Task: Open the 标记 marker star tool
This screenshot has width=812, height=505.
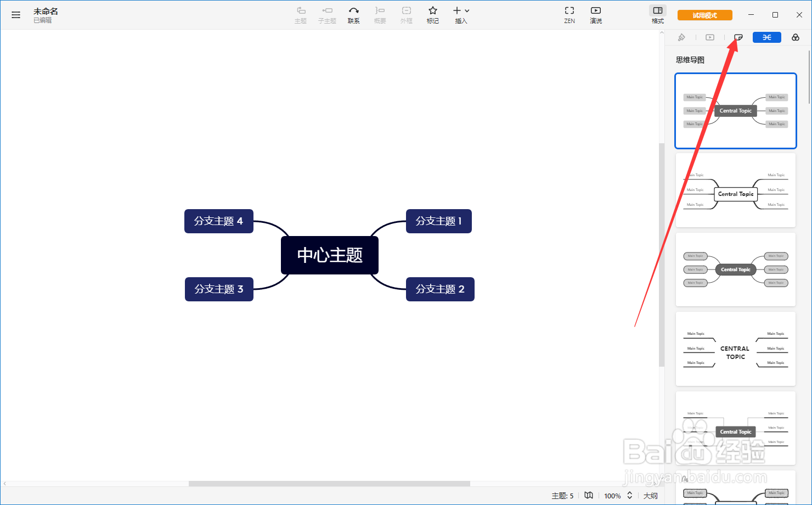Action: coord(433,15)
